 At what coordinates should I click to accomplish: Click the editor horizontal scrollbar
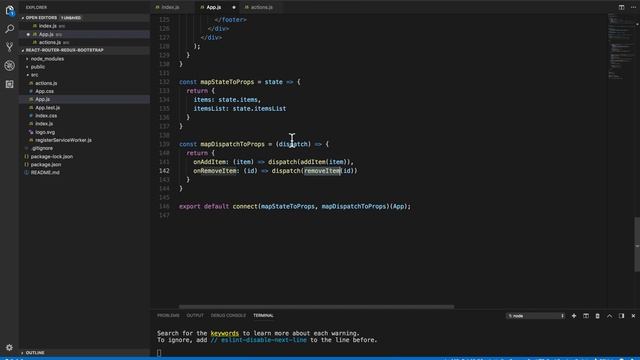[316, 307]
